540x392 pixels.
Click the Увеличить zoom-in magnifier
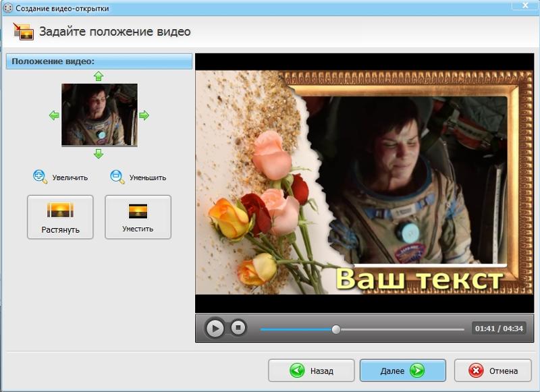coord(40,177)
